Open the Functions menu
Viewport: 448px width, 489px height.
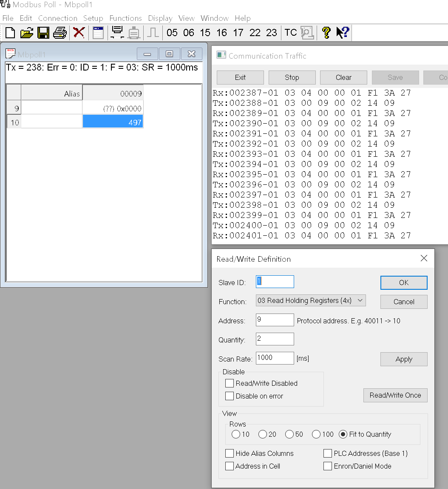point(125,18)
